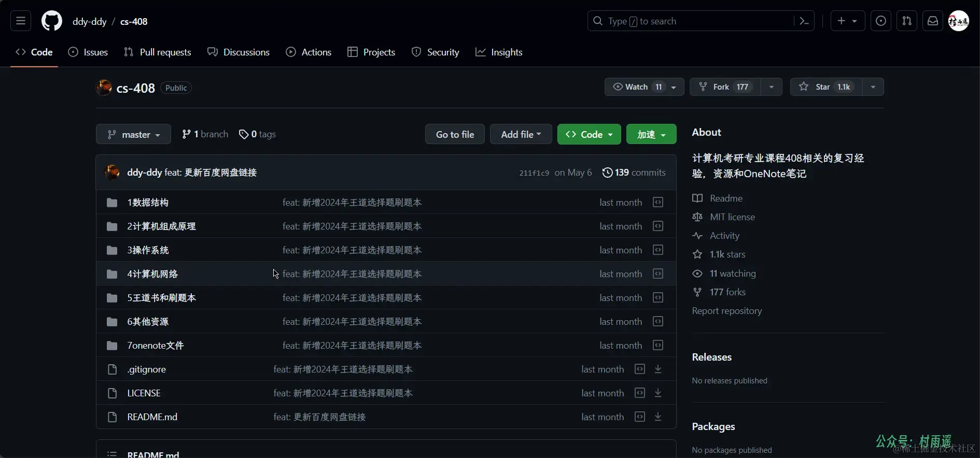Open commit history clock icon
Viewport: 980px width, 458px height.
607,173
